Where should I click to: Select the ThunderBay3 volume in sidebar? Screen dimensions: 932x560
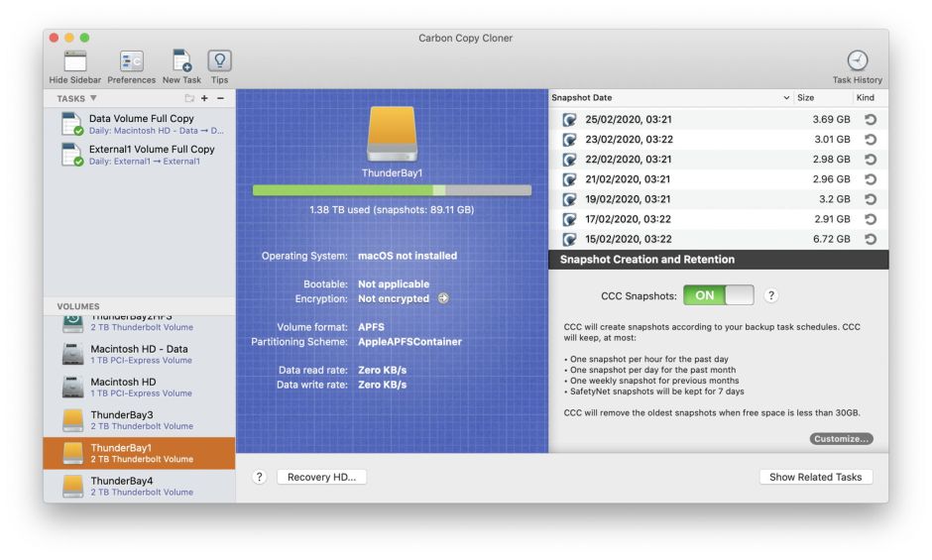click(x=139, y=420)
